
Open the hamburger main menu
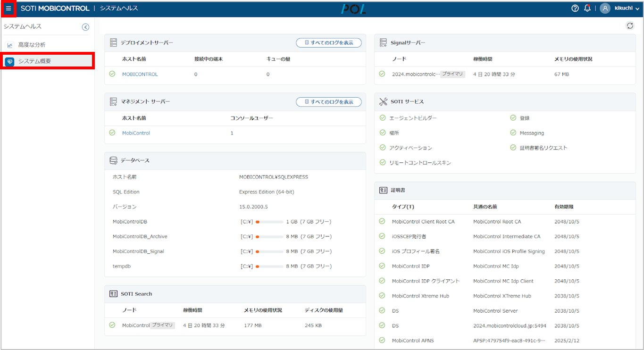(8, 8)
